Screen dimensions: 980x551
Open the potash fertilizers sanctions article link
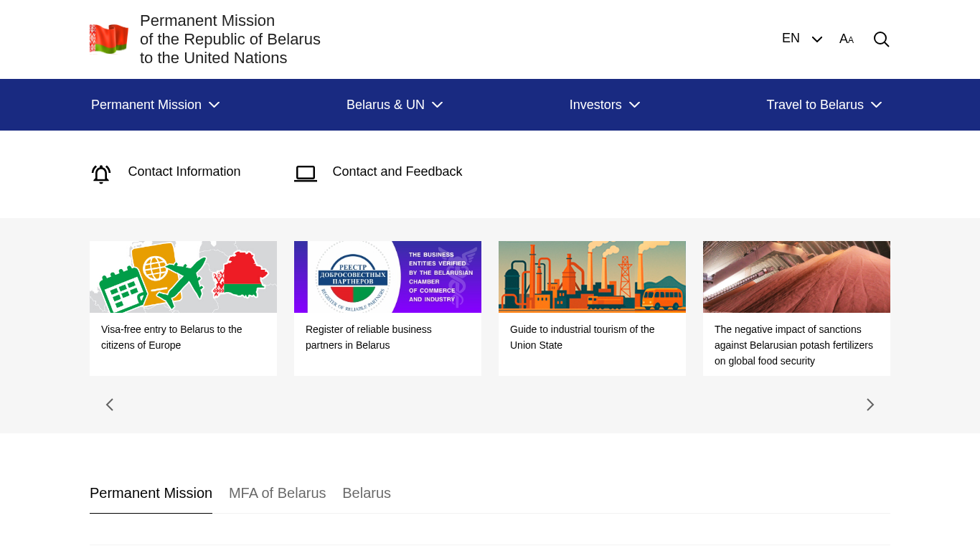click(x=793, y=345)
